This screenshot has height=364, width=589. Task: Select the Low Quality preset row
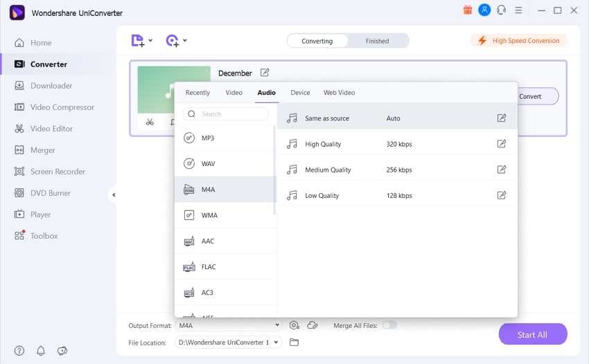397,195
